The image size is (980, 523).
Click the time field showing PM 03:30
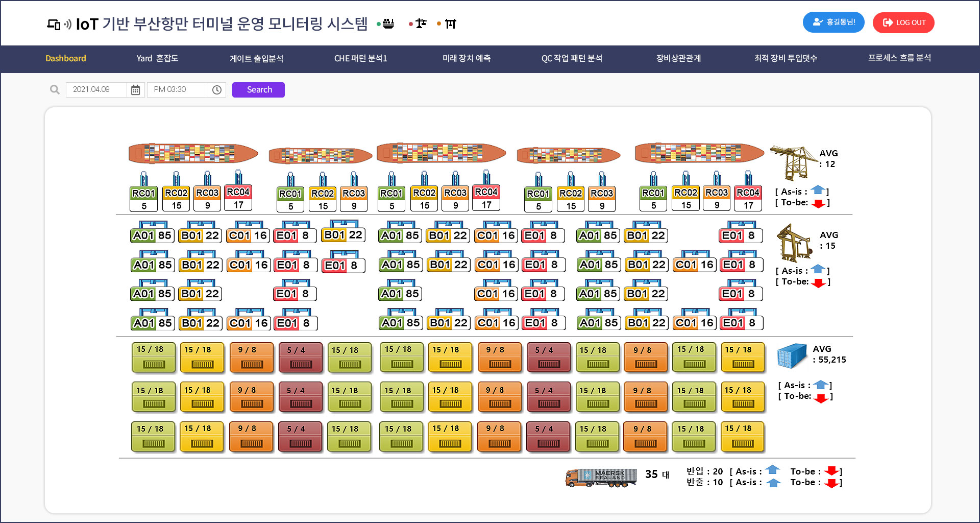click(177, 90)
